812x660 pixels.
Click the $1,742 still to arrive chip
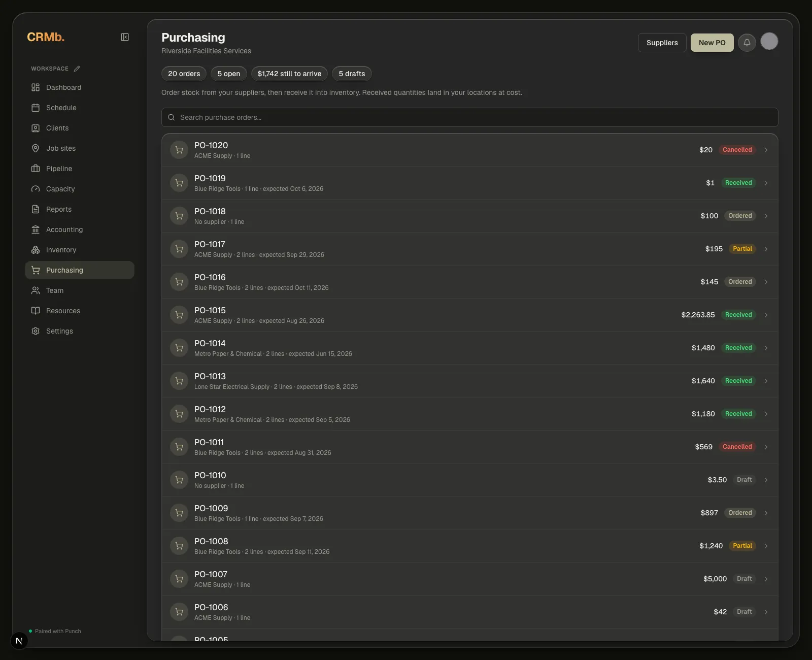click(289, 74)
